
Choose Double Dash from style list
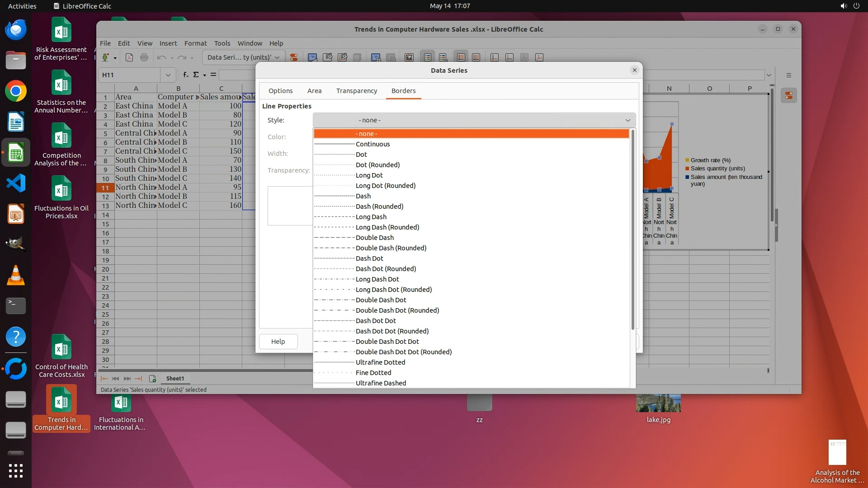[x=374, y=238]
